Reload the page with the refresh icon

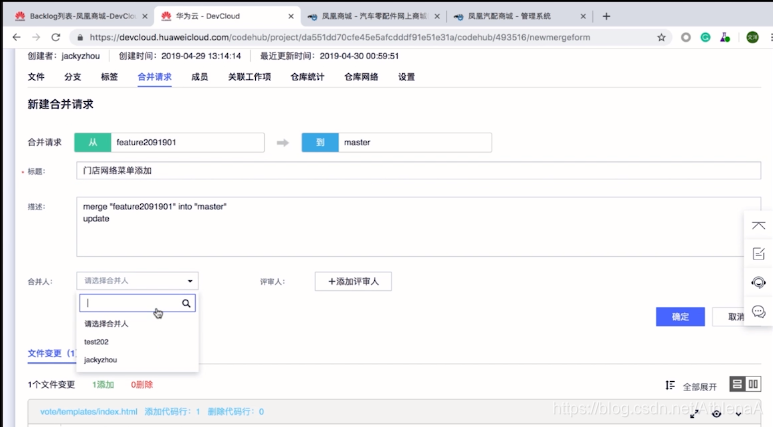click(x=56, y=37)
